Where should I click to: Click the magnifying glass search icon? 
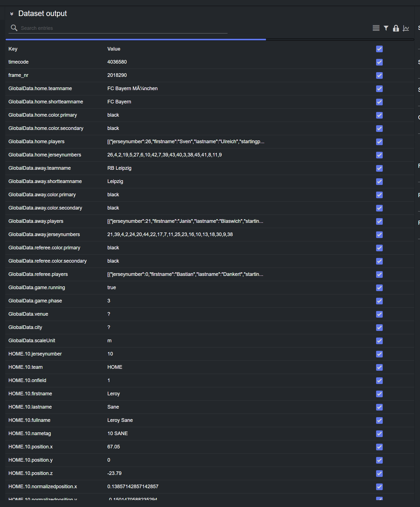[14, 28]
